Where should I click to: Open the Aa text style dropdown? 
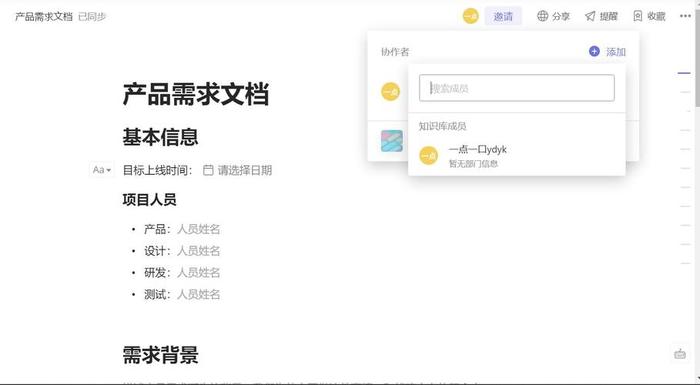pyautogui.click(x=102, y=170)
